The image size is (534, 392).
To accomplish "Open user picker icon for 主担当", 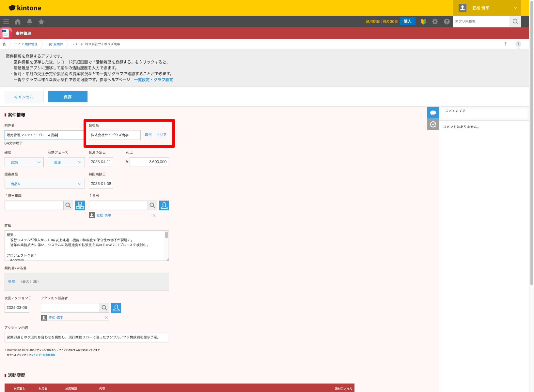I will tap(164, 205).
